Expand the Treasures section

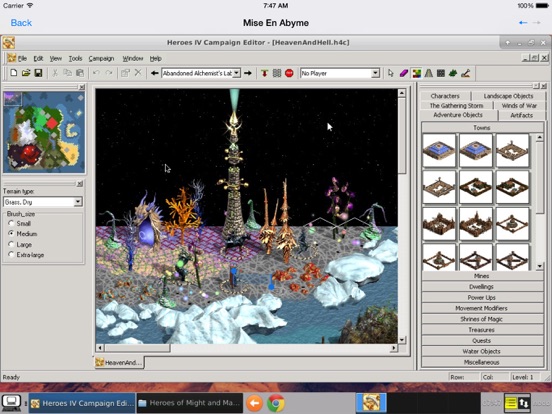click(x=482, y=330)
